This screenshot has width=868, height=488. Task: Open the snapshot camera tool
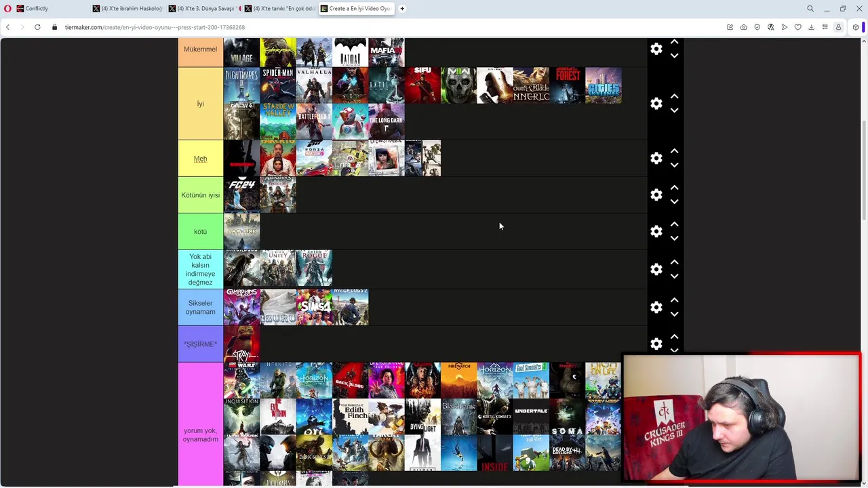tap(744, 27)
